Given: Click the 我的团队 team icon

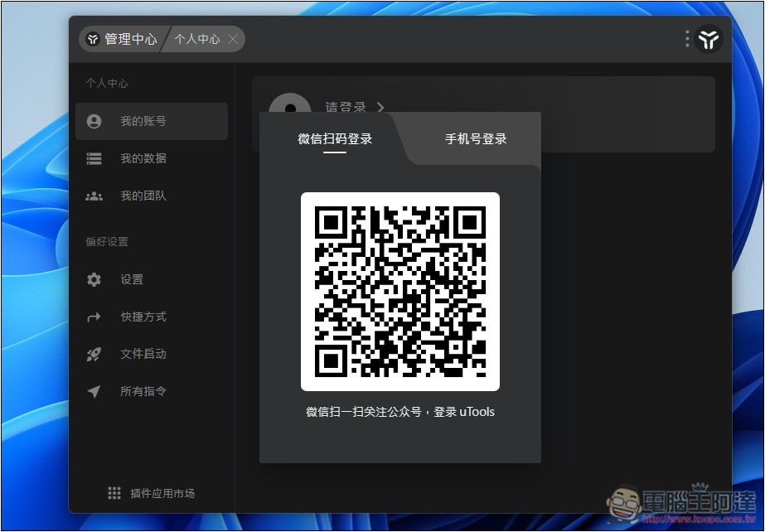Looking at the screenshot, I should tap(94, 196).
